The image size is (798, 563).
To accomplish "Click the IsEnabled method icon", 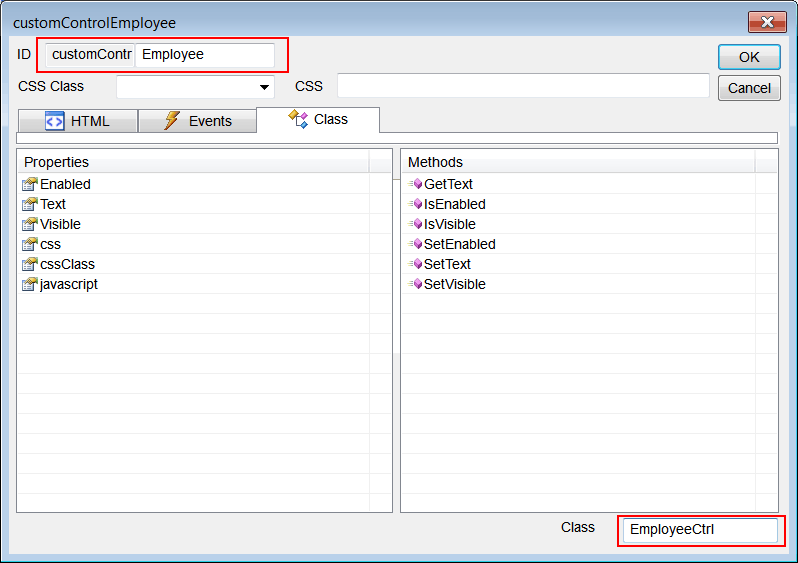I will point(415,204).
